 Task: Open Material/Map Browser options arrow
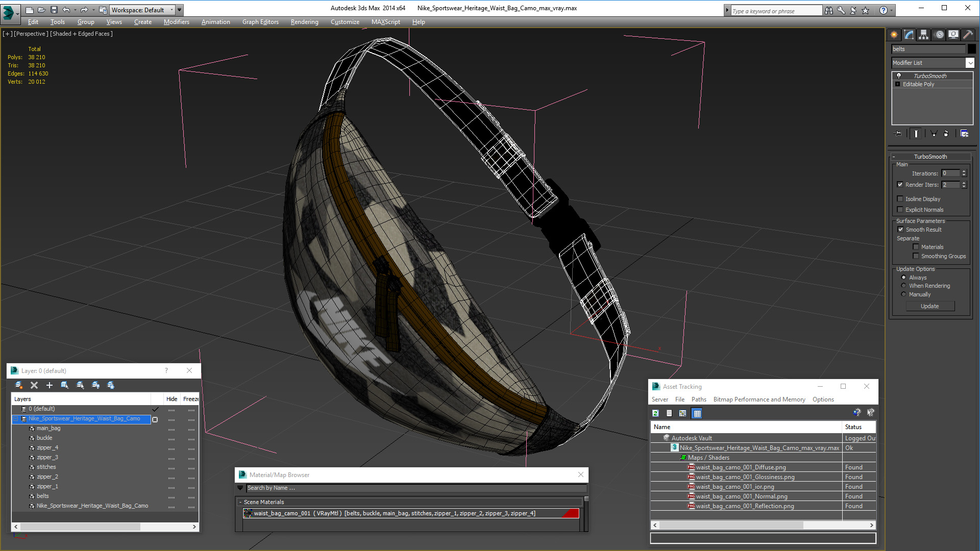point(240,488)
